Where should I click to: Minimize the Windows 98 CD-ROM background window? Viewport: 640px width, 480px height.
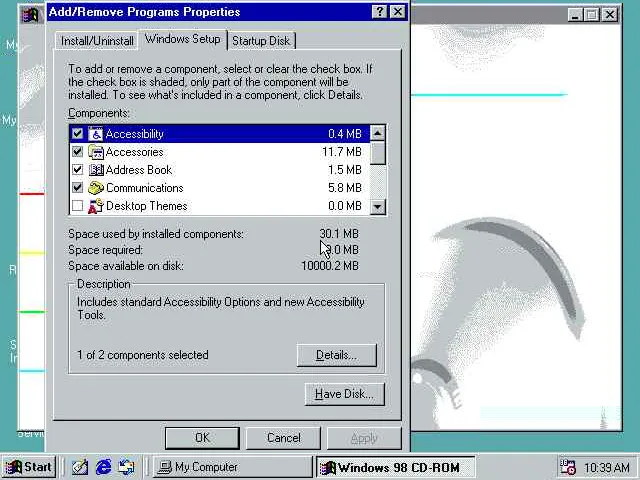click(575, 15)
